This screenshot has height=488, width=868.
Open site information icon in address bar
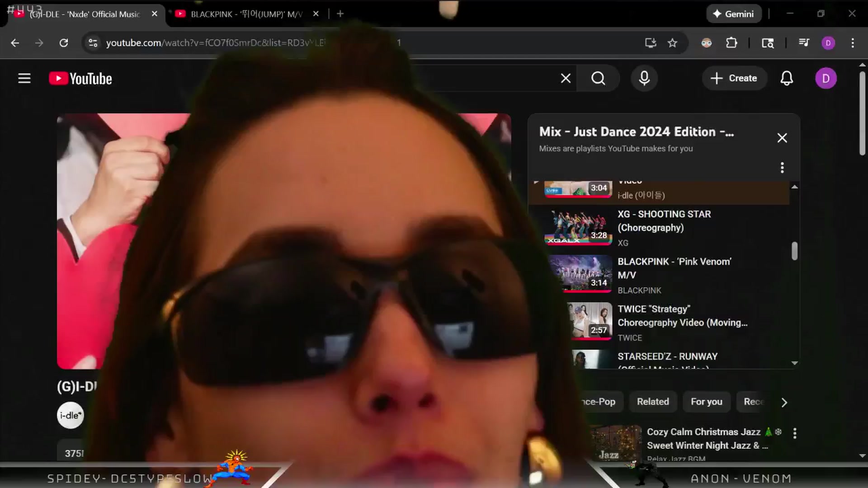click(93, 43)
